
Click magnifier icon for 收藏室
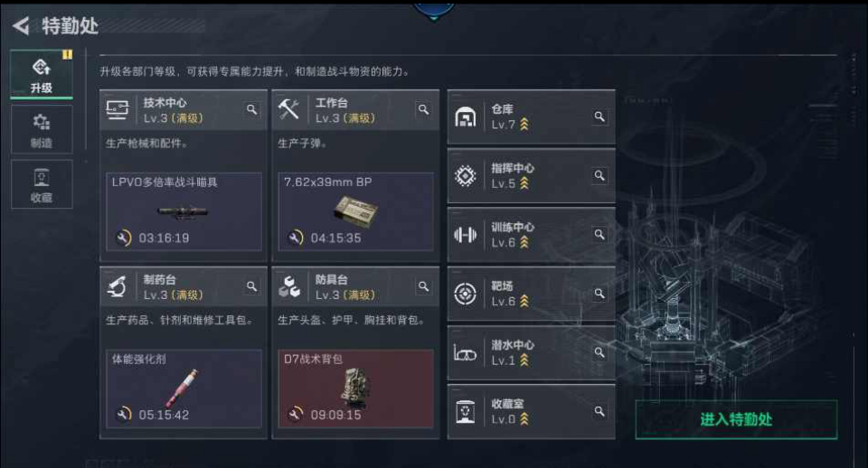(599, 412)
